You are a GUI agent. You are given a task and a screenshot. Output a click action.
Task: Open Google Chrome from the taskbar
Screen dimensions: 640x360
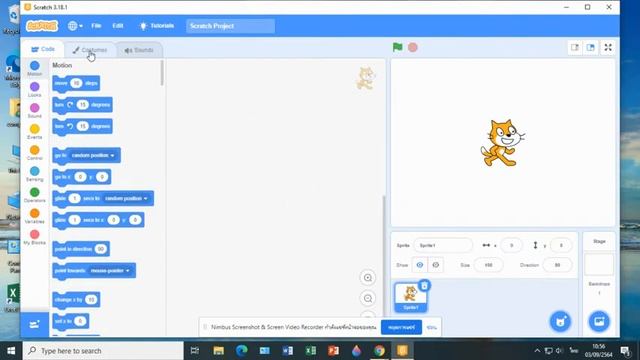coord(379,351)
